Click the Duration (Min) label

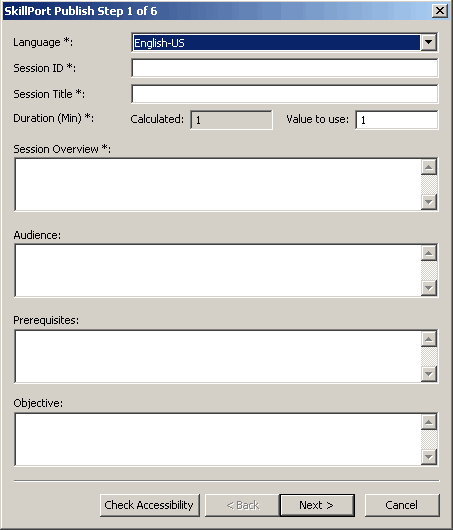tap(53, 118)
